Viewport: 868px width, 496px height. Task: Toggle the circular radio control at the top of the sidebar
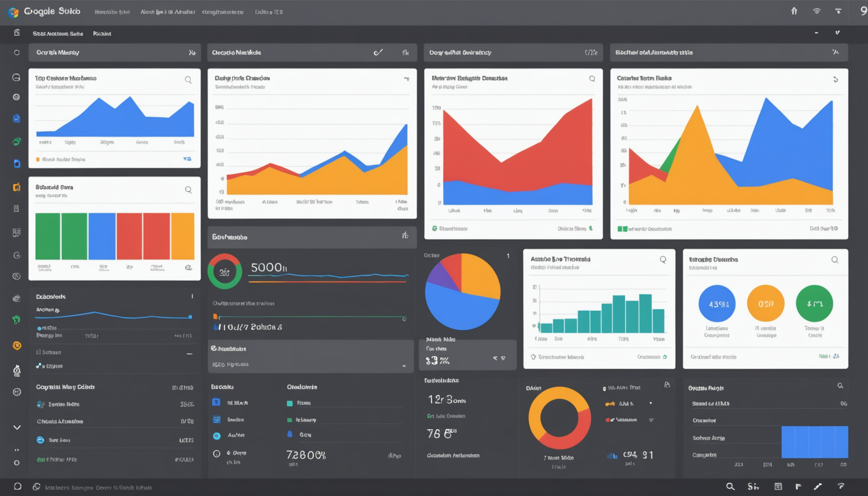(16, 52)
